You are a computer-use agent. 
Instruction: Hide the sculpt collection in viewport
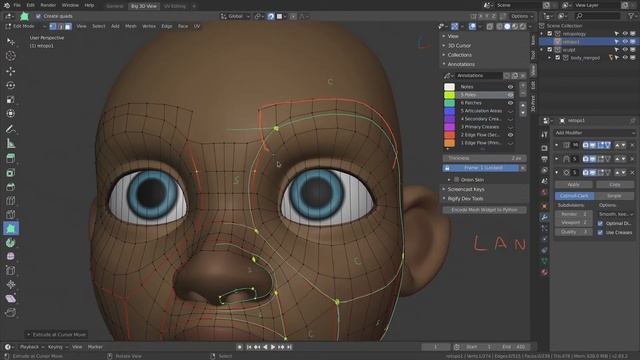(625, 49)
